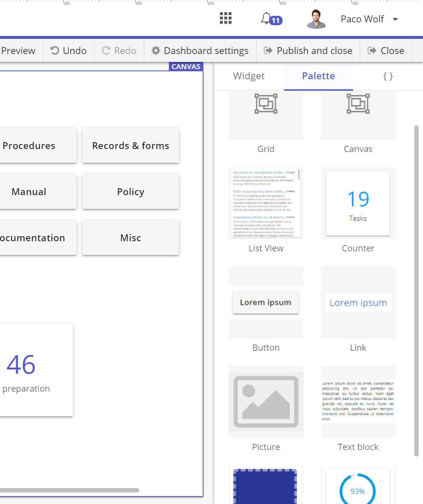Click the Paco Wolf username text

[x=362, y=19]
